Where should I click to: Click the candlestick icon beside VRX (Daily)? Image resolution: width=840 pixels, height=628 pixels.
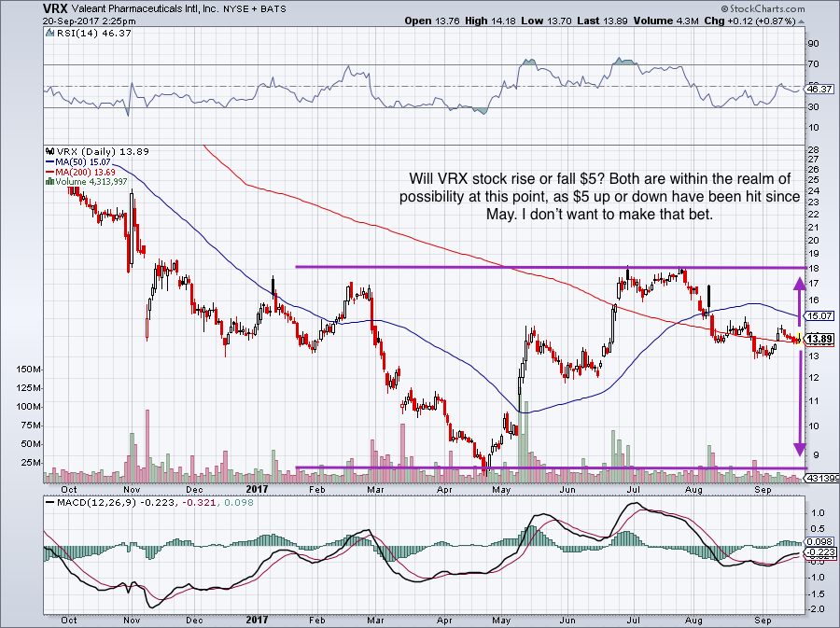tap(49, 151)
